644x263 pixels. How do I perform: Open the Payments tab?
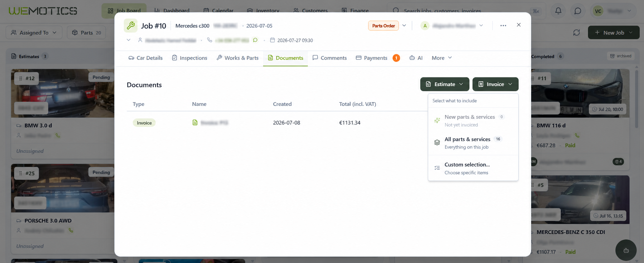(378, 58)
